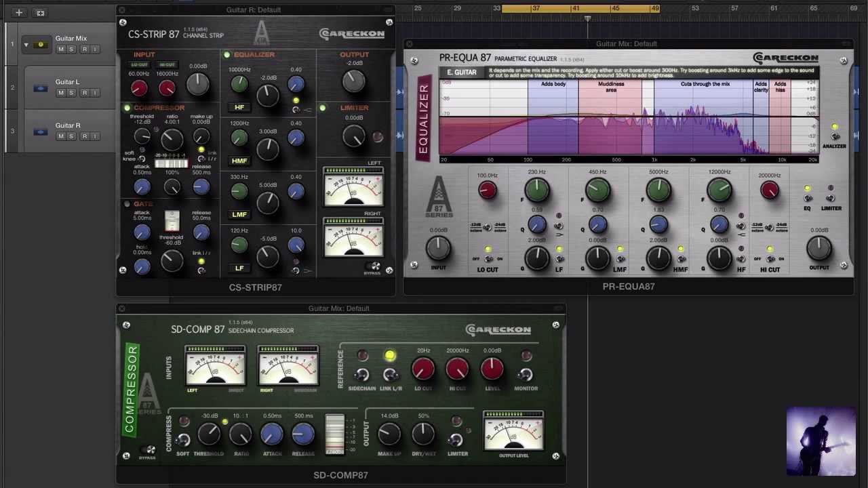868x488 pixels.
Task: Flip the LF shelf shape switch in CS-STRIP
Action: tap(296, 270)
